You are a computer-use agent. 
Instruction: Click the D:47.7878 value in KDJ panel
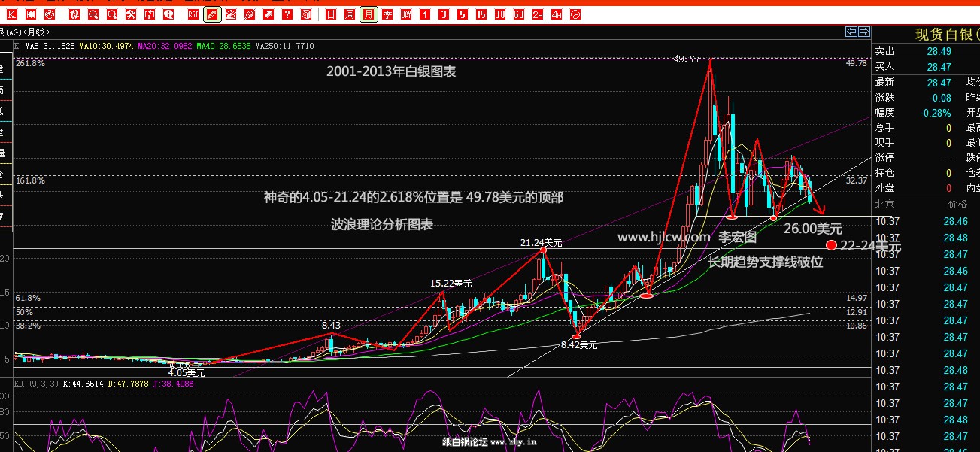(129, 384)
